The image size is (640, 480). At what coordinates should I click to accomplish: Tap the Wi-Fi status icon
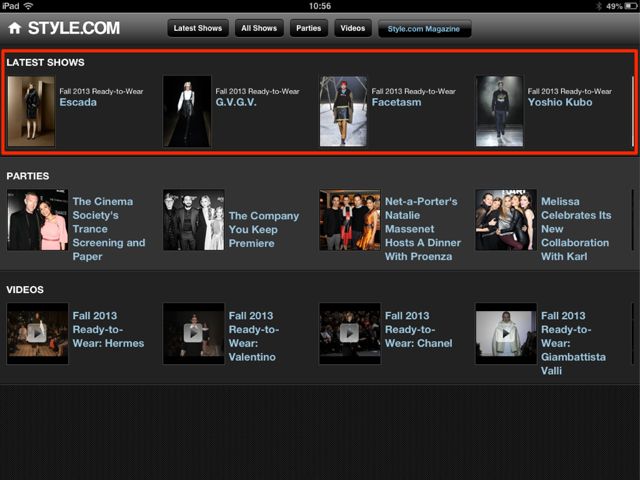28,6
